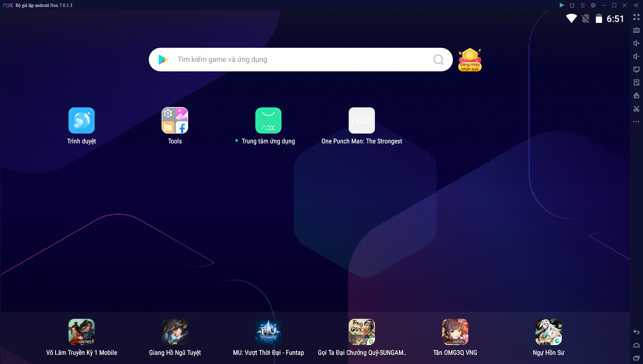The image size is (643, 364).
Task: Toggle fullscreen mode in Nox sidebar
Action: tap(636, 17)
